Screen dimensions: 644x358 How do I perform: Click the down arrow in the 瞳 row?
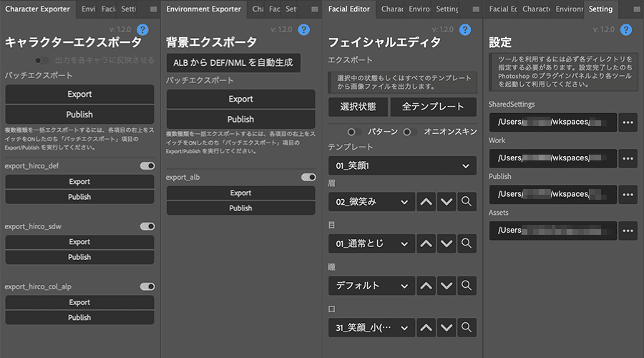pyautogui.click(x=447, y=286)
